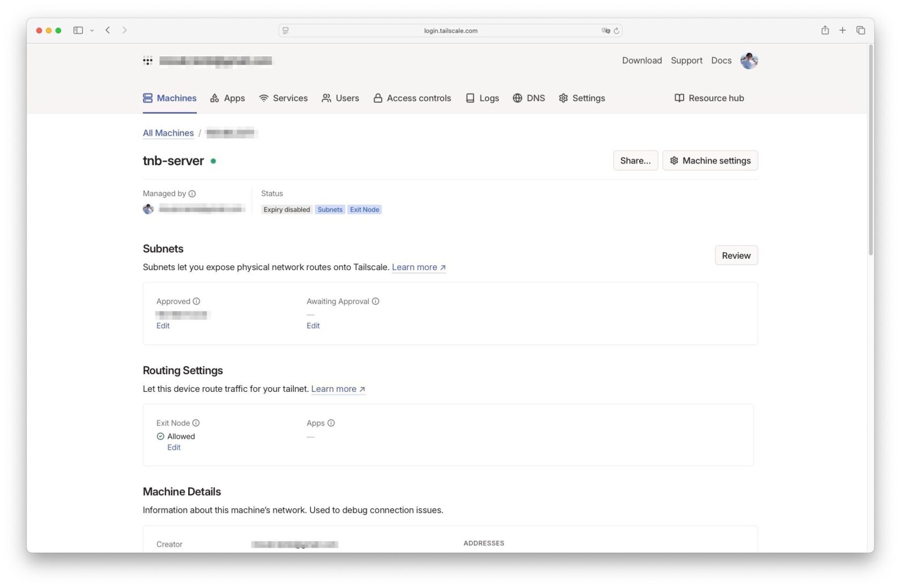Image resolution: width=901 pixels, height=588 pixels.
Task: Open a new tab with plus icon
Action: pos(843,31)
